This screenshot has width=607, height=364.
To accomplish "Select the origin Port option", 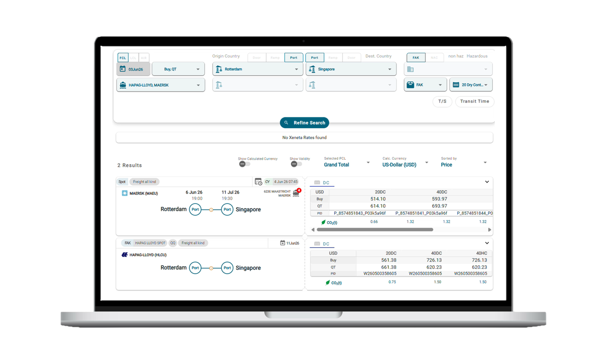I will 293,58.
